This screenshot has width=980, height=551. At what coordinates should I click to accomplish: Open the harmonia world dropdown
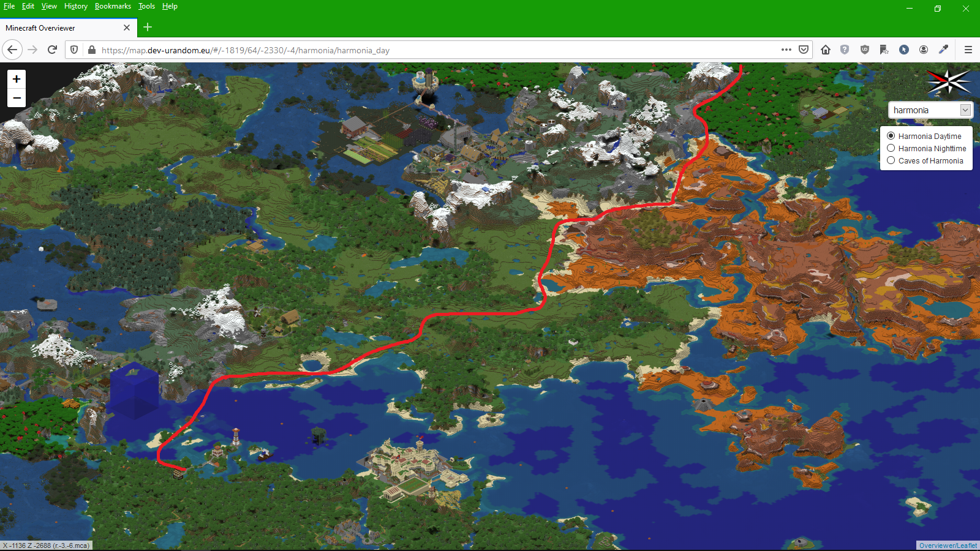(x=930, y=110)
